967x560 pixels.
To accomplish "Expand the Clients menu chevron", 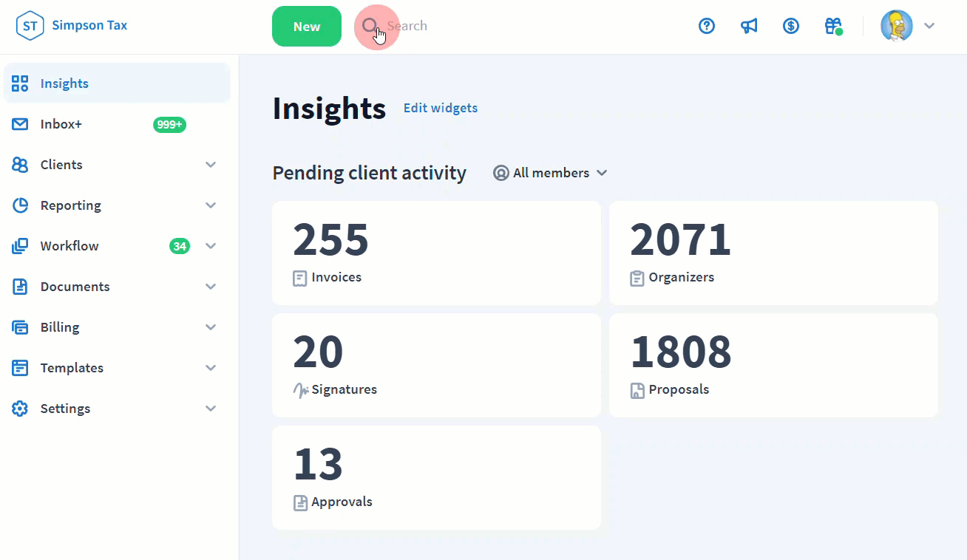I will pyautogui.click(x=211, y=165).
